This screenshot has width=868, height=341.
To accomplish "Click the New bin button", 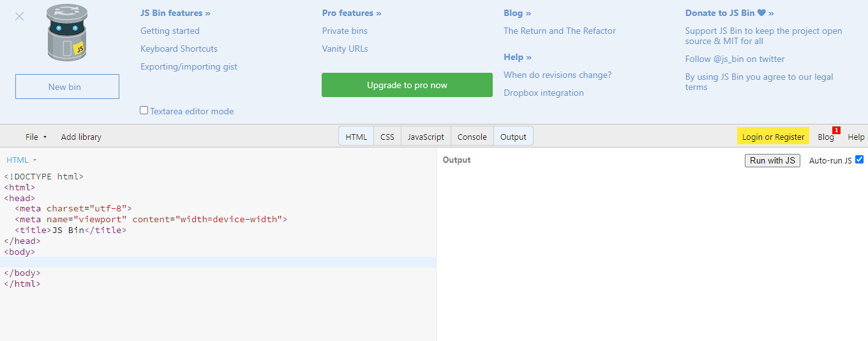I will click(67, 87).
